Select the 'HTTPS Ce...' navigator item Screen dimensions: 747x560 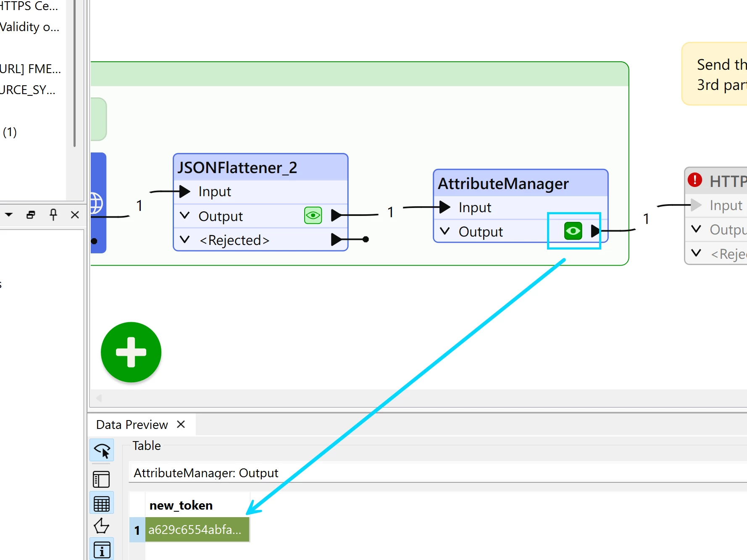pyautogui.click(x=29, y=6)
